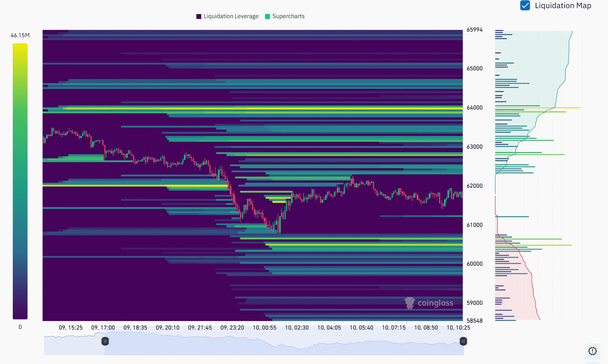Image resolution: width=608 pixels, height=364 pixels.
Task: Click the 62000 price axis label
Action: (x=475, y=186)
